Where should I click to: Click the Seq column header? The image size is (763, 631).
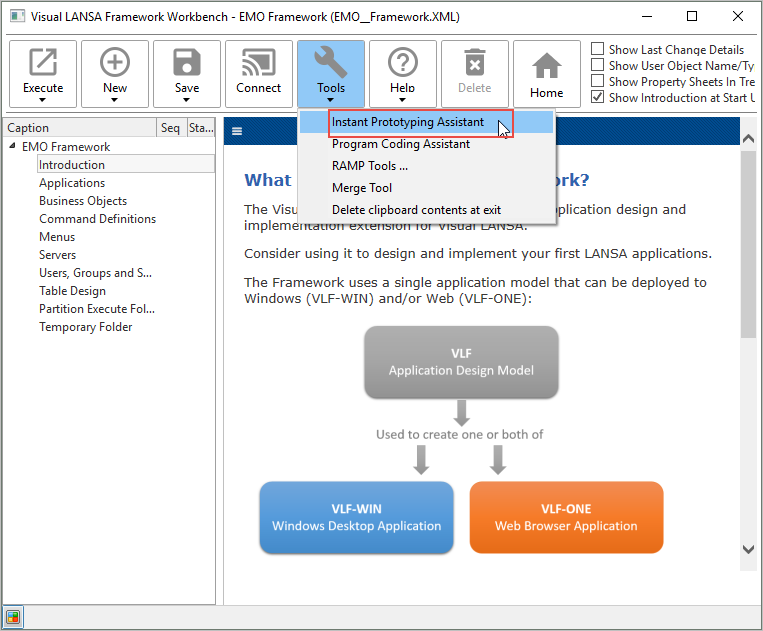(x=171, y=127)
